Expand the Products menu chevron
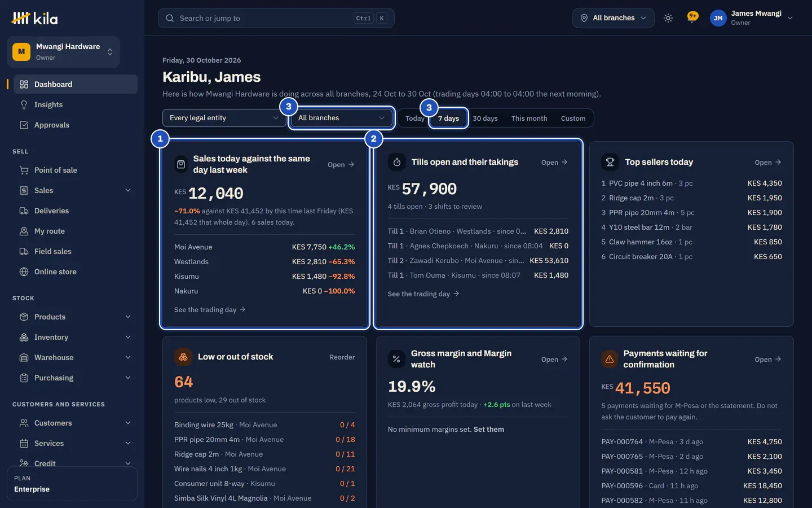Image resolution: width=812 pixels, height=508 pixels. point(128,317)
